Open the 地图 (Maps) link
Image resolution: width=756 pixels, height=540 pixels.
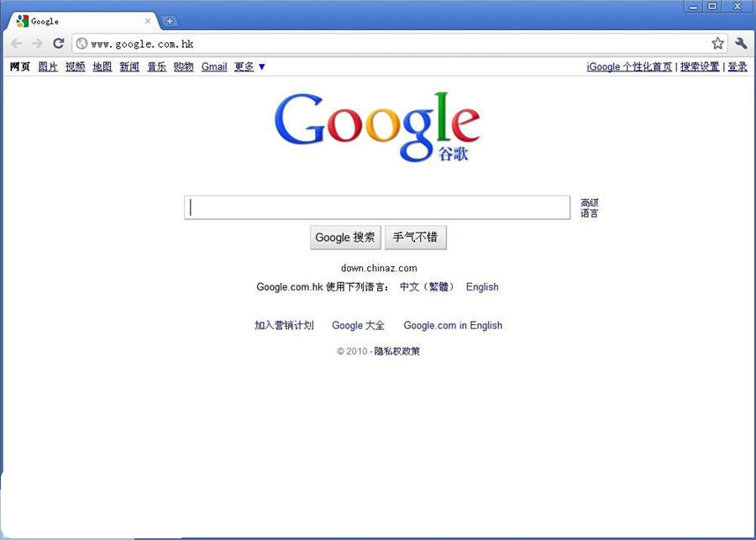102,67
